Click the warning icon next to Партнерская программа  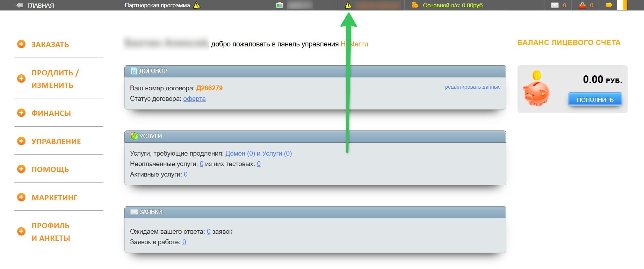tap(197, 5)
